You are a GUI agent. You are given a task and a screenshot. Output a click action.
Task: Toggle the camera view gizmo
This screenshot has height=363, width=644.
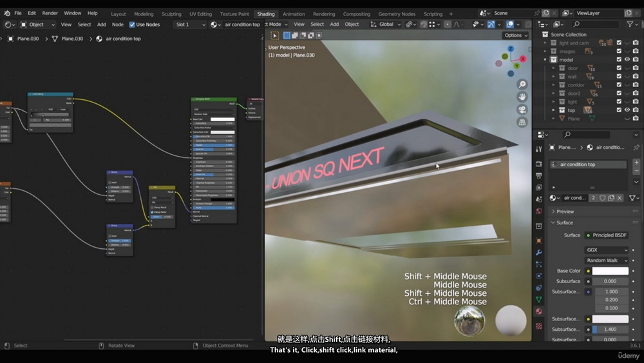click(x=522, y=110)
